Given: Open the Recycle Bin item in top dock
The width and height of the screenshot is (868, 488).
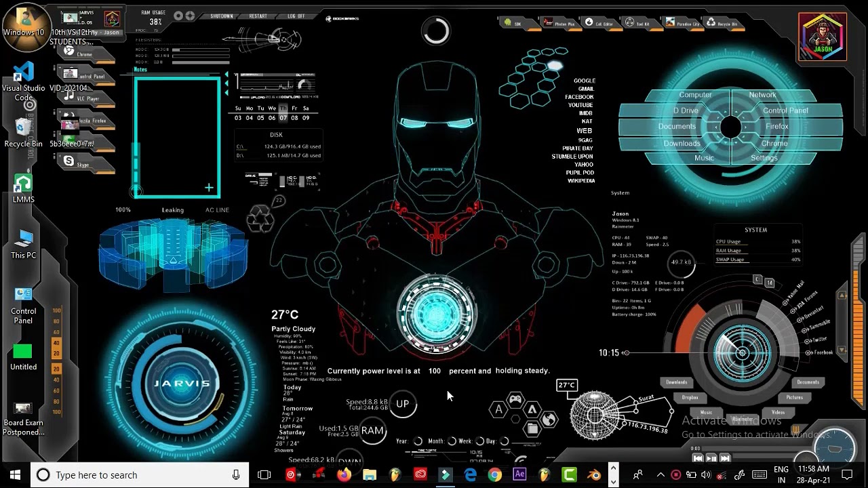Looking at the screenshot, I should pos(722,23).
